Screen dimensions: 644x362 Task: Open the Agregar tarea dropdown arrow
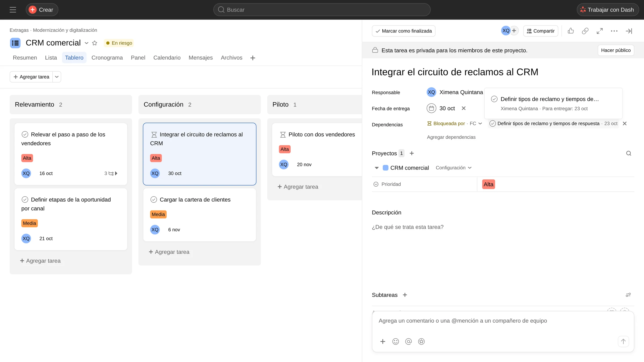(x=57, y=77)
